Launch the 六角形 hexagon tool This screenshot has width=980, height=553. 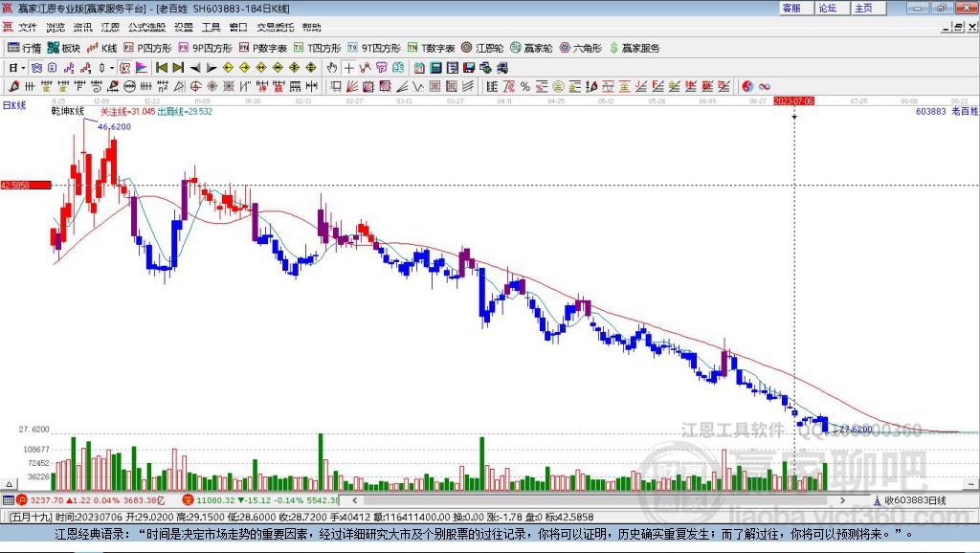[x=581, y=48]
